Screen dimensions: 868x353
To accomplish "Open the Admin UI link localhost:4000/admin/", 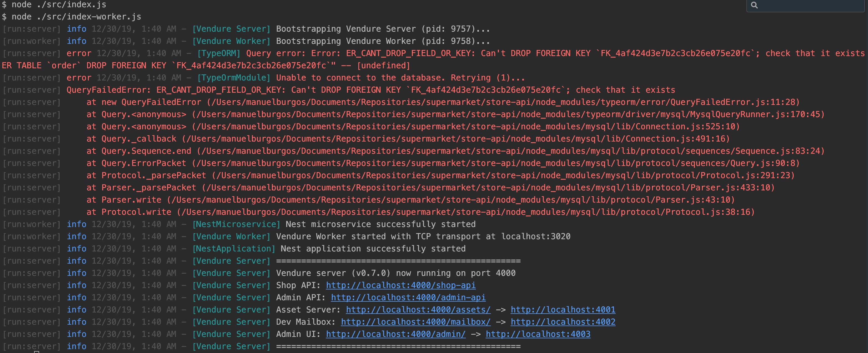I will coord(395,334).
